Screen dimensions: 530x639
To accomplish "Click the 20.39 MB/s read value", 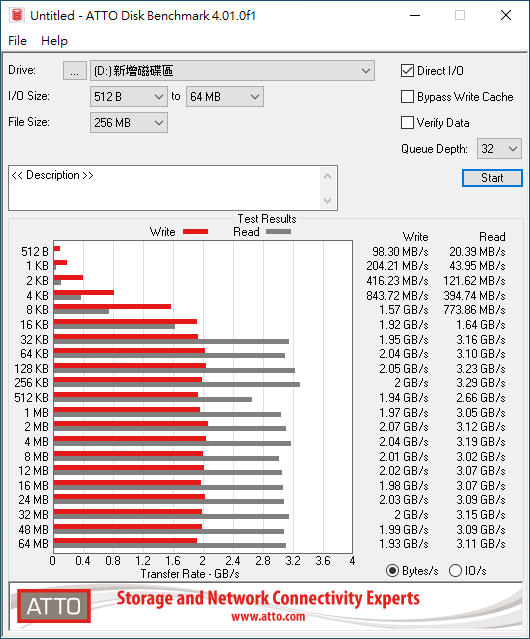I will [x=477, y=252].
